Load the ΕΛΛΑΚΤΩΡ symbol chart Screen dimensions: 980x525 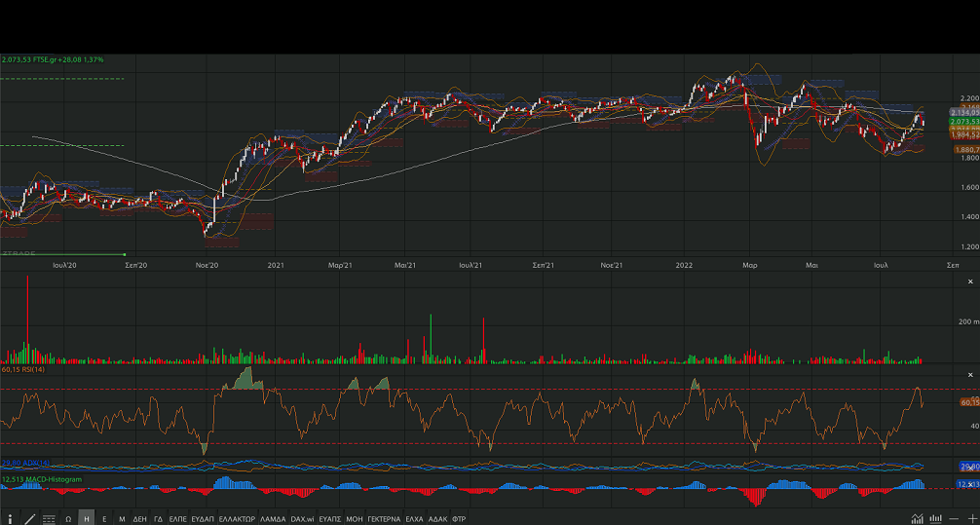click(x=237, y=519)
